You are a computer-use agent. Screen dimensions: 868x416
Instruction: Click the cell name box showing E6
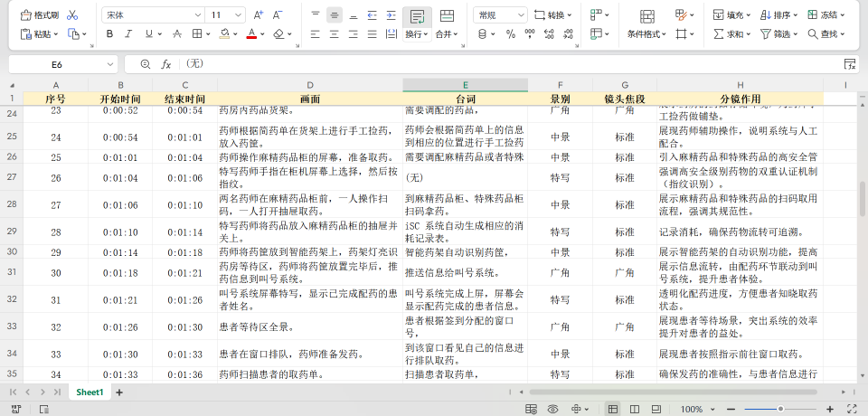point(57,64)
